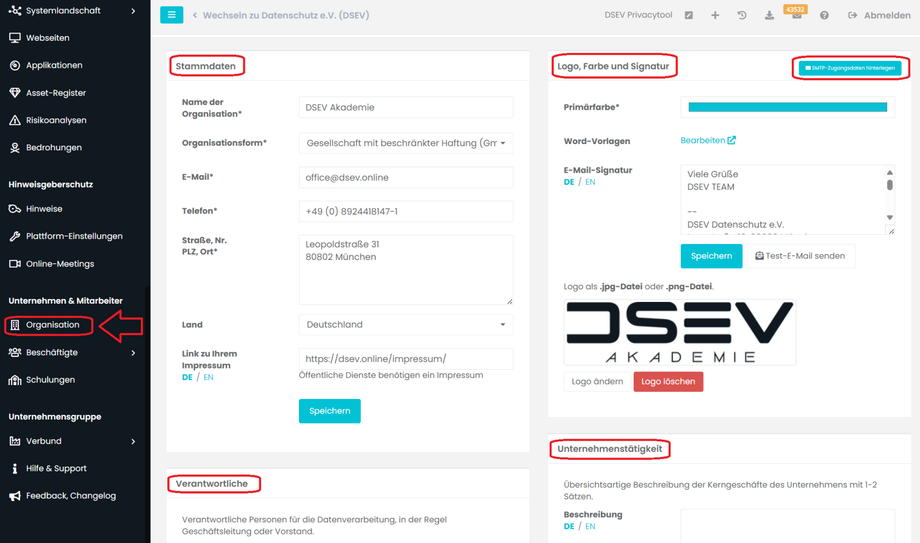This screenshot has height=543, width=920.
Task: Click the download icon in top bar
Action: tap(769, 16)
